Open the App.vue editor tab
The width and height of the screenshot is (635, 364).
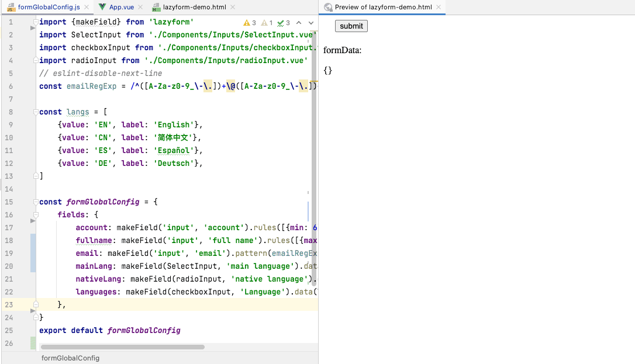(121, 7)
